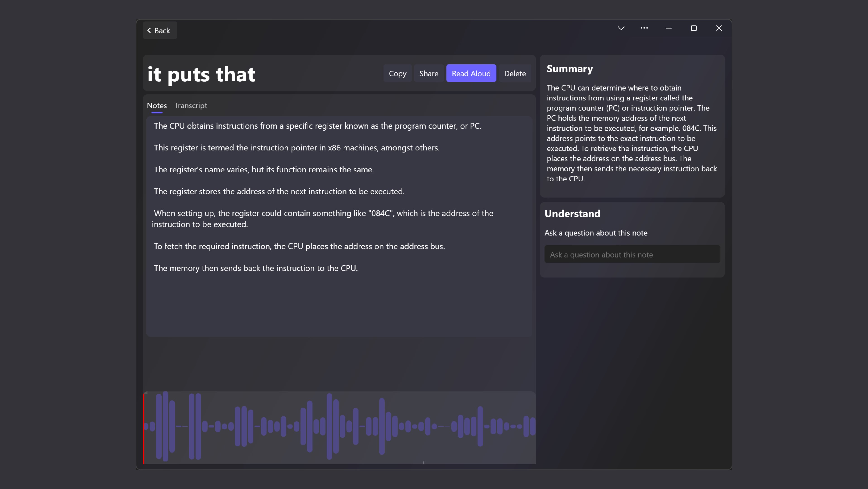Image resolution: width=868 pixels, height=489 pixels.
Task: Select the Notes tab
Action: coord(157,106)
